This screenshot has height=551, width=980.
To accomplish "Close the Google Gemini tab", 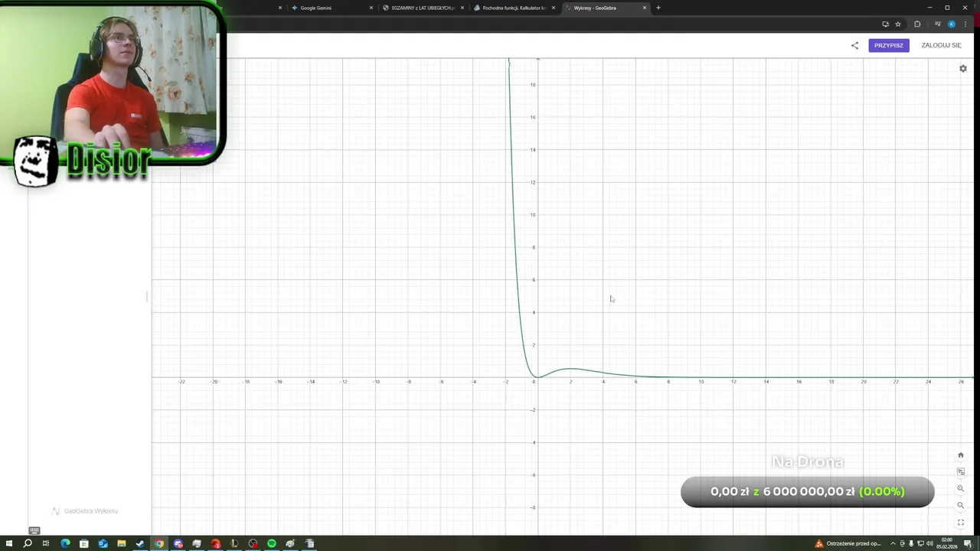I will click(x=371, y=8).
